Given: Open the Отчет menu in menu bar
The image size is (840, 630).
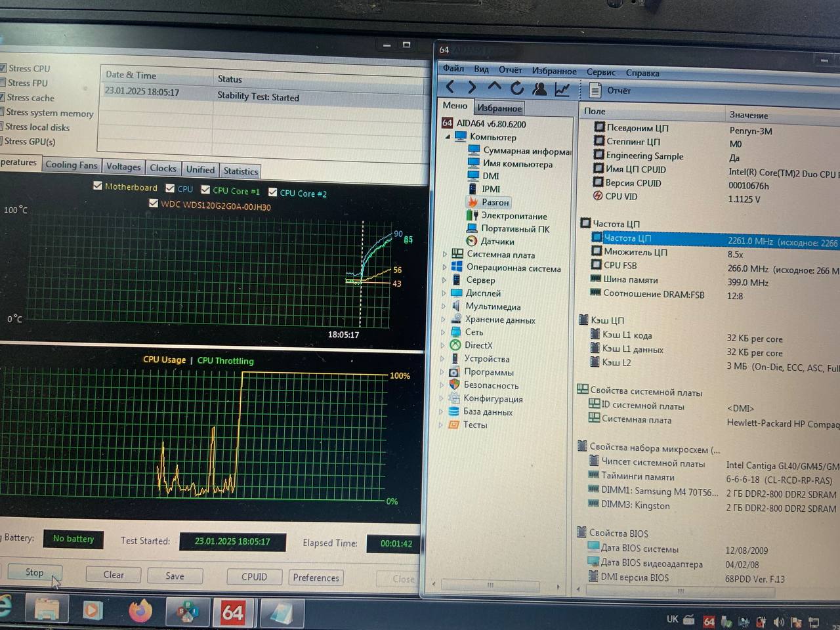Looking at the screenshot, I should [x=510, y=70].
